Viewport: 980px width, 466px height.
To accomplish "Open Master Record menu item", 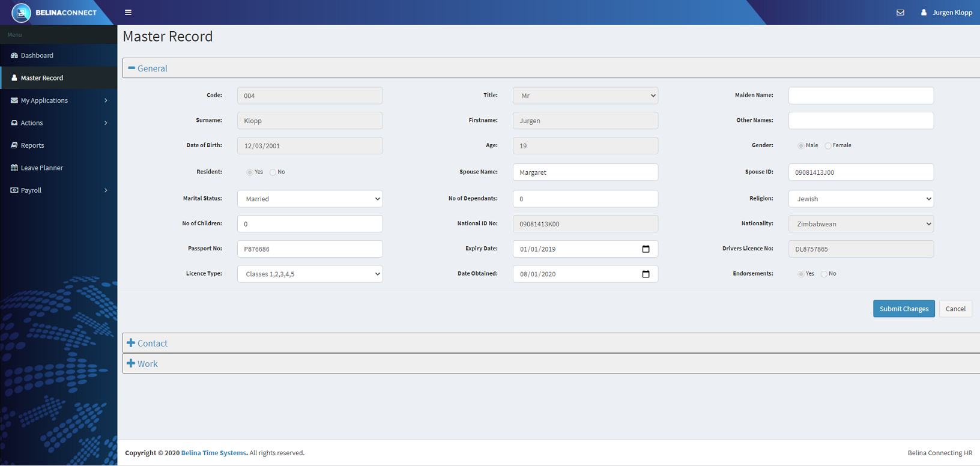I will [59, 78].
